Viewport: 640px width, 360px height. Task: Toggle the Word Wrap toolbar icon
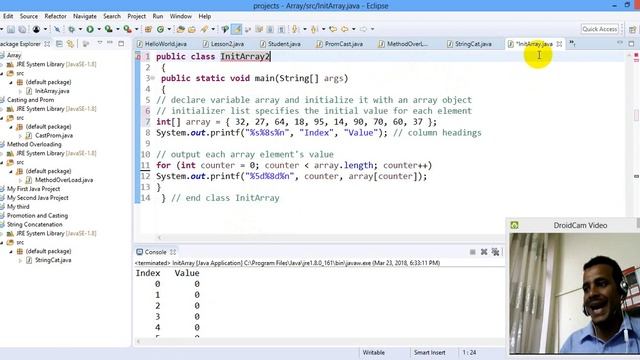point(259,29)
